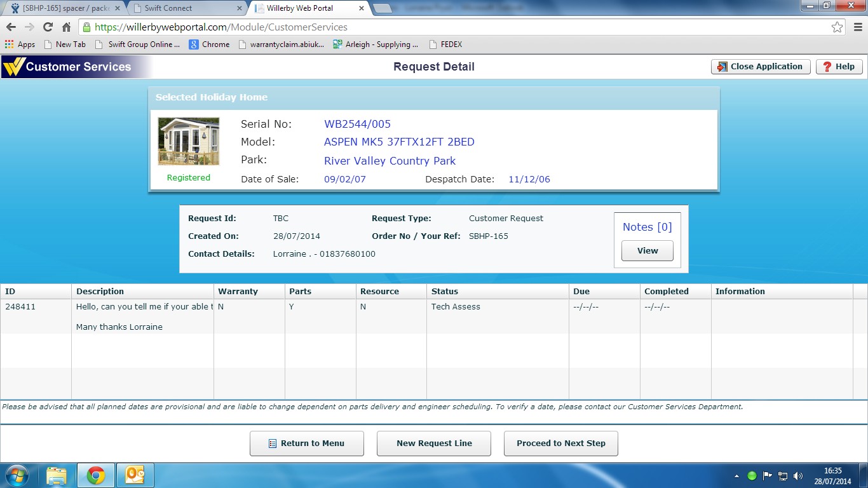Click model ASPEN MK5 37FTX12FT 2BED
Image resolution: width=868 pixels, height=488 pixels.
coord(399,142)
